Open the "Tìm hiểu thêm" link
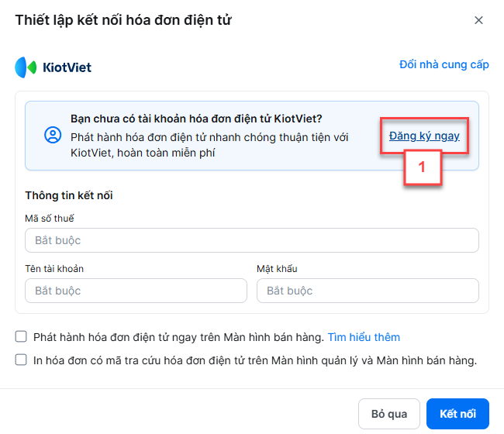Screen dimensions: 504x434 pos(364,337)
